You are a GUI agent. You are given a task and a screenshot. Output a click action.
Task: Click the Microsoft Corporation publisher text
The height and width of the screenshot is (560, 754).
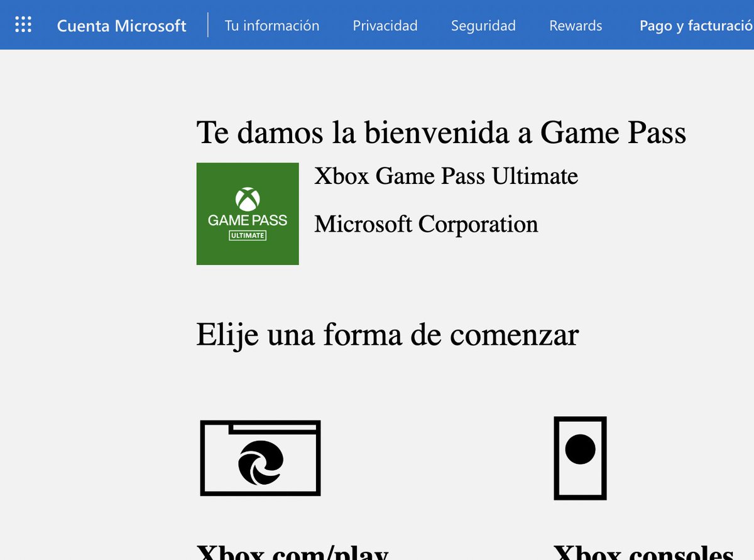tap(426, 224)
